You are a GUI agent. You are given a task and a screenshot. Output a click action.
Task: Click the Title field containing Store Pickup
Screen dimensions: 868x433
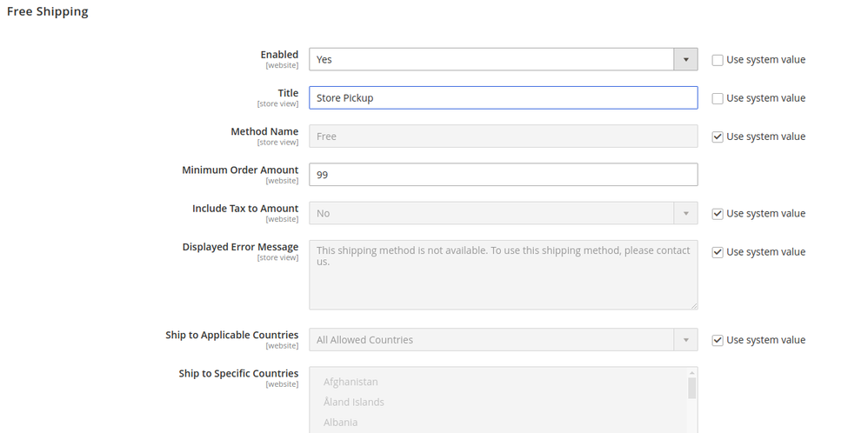coord(503,98)
